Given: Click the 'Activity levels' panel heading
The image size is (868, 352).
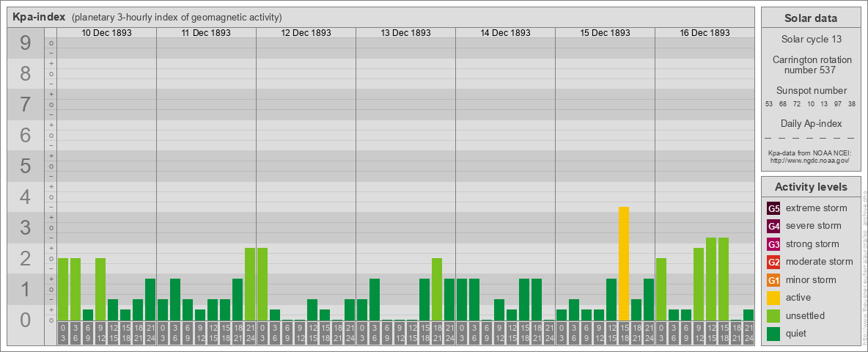Looking at the screenshot, I should pyautogui.click(x=811, y=187).
